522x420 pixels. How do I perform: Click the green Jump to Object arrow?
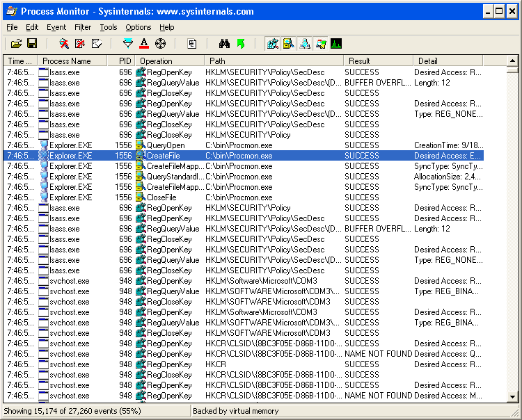(x=241, y=44)
